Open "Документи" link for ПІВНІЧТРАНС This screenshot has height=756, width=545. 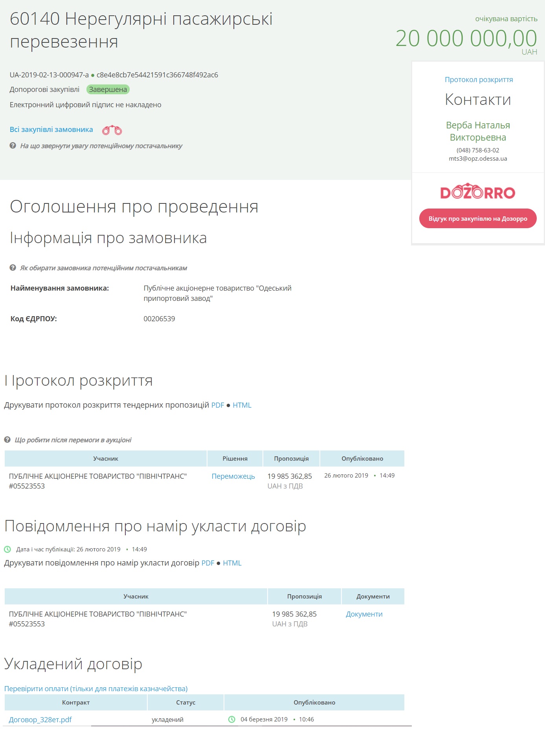point(364,614)
